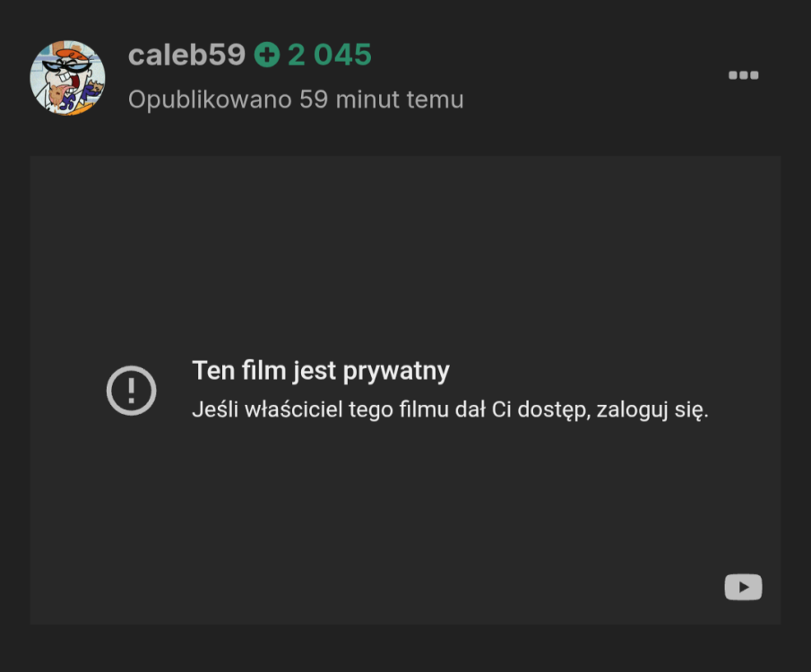This screenshot has height=672, width=811.
Task: Click the avatar thumbnail of the poster
Action: point(69,76)
